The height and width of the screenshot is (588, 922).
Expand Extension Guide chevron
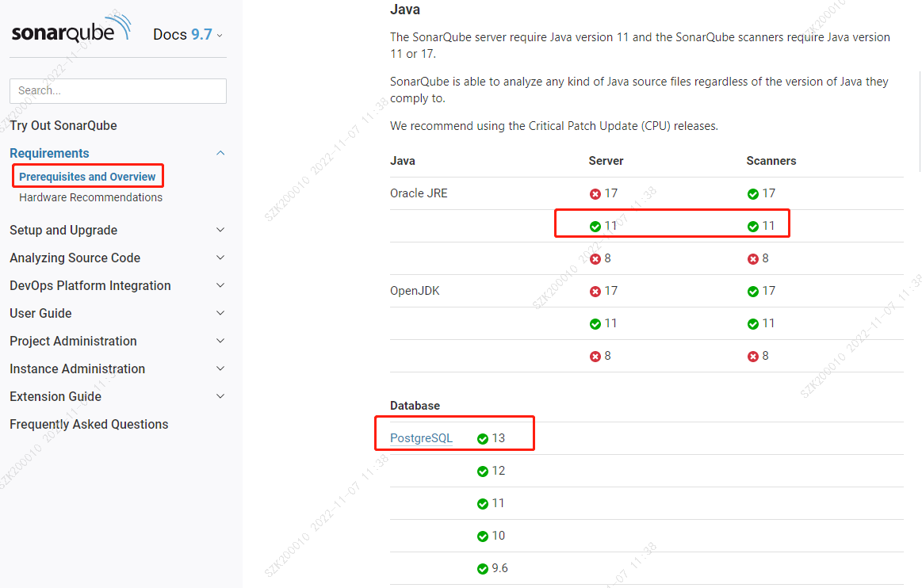[x=220, y=395]
